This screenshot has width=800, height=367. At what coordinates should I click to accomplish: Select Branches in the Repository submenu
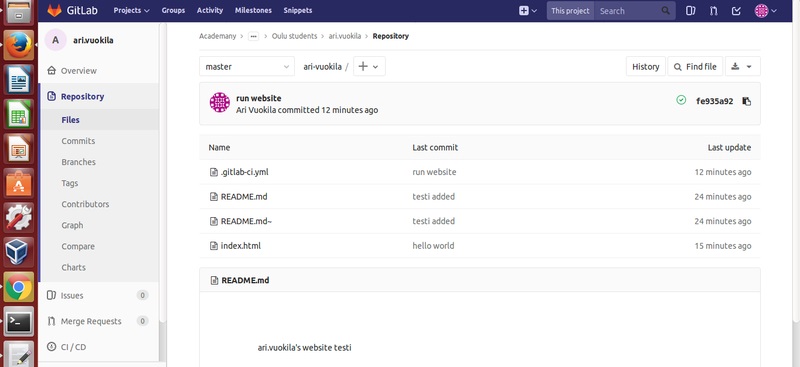click(x=79, y=162)
